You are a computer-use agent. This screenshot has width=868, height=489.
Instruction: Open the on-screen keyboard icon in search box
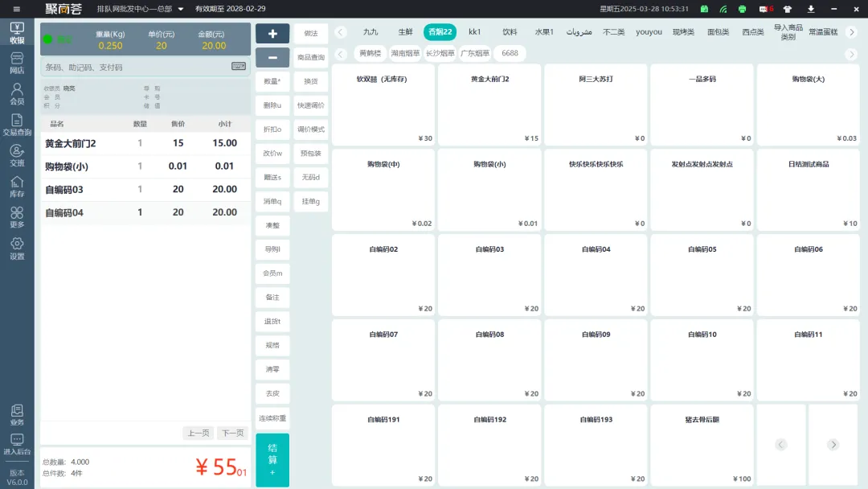pyautogui.click(x=239, y=67)
